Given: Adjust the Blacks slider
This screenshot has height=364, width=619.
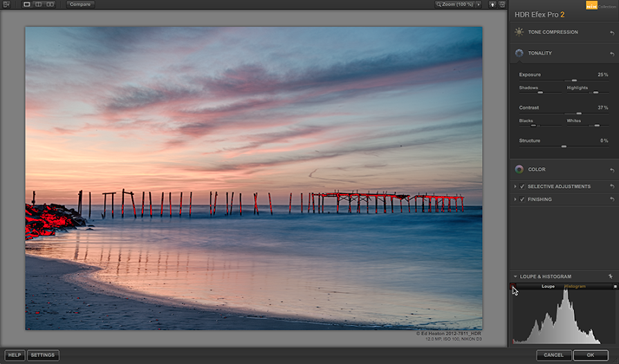Looking at the screenshot, I should click(533, 126).
